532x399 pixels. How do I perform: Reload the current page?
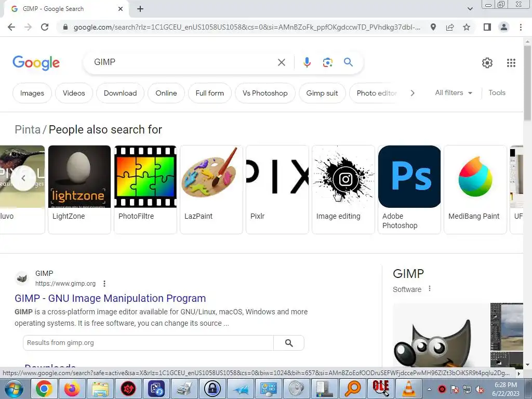tap(45, 27)
